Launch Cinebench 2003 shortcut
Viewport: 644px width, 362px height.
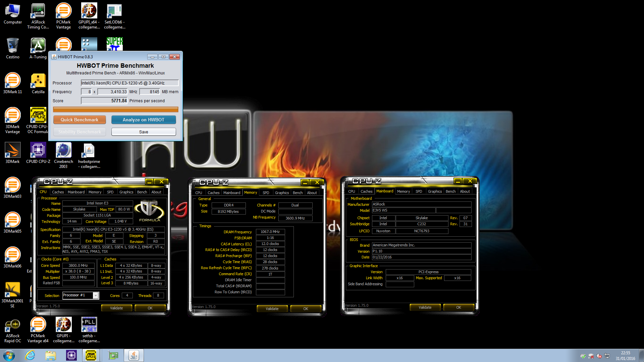(63, 156)
